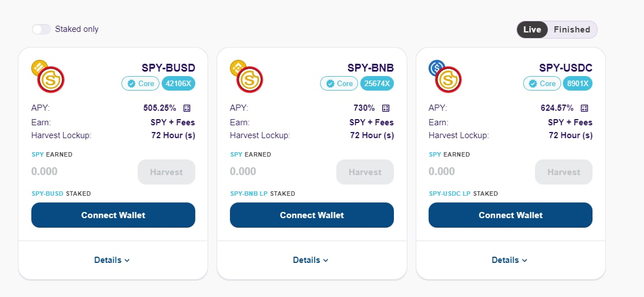
Task: Connect Wallet on the SPY-BUSD card
Action: [113, 215]
